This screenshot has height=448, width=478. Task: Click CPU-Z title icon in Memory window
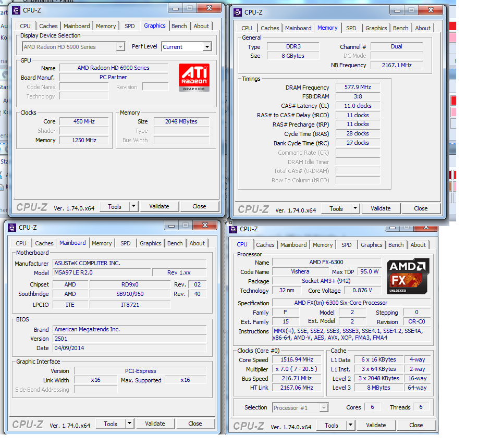point(238,13)
